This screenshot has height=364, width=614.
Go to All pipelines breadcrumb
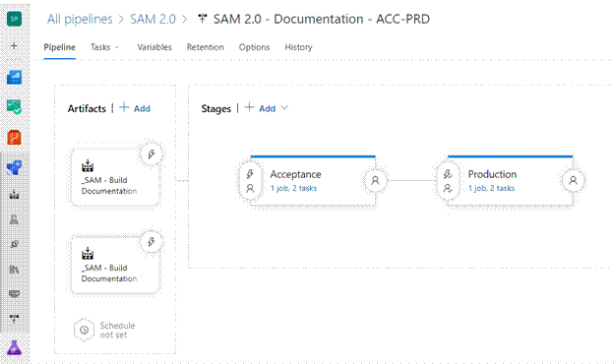click(x=80, y=19)
